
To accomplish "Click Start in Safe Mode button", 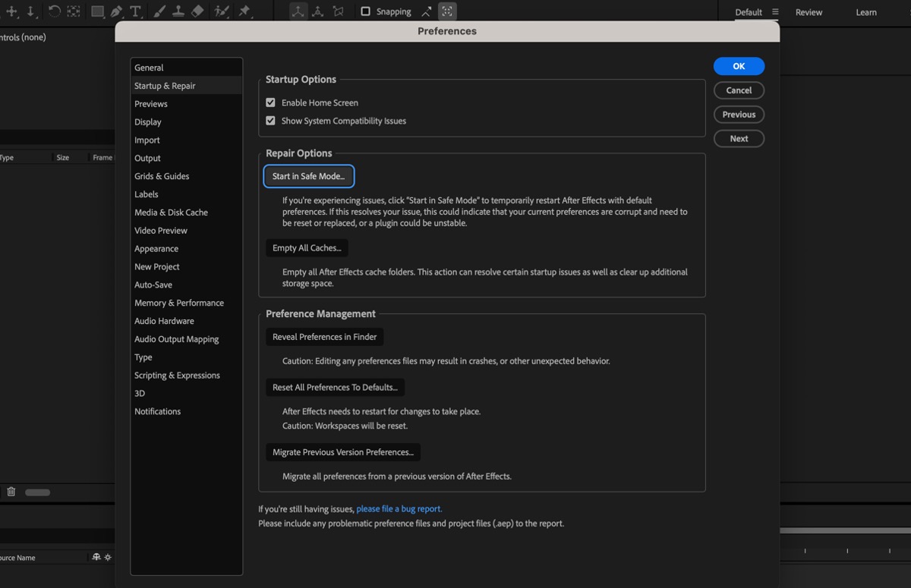I will (308, 176).
